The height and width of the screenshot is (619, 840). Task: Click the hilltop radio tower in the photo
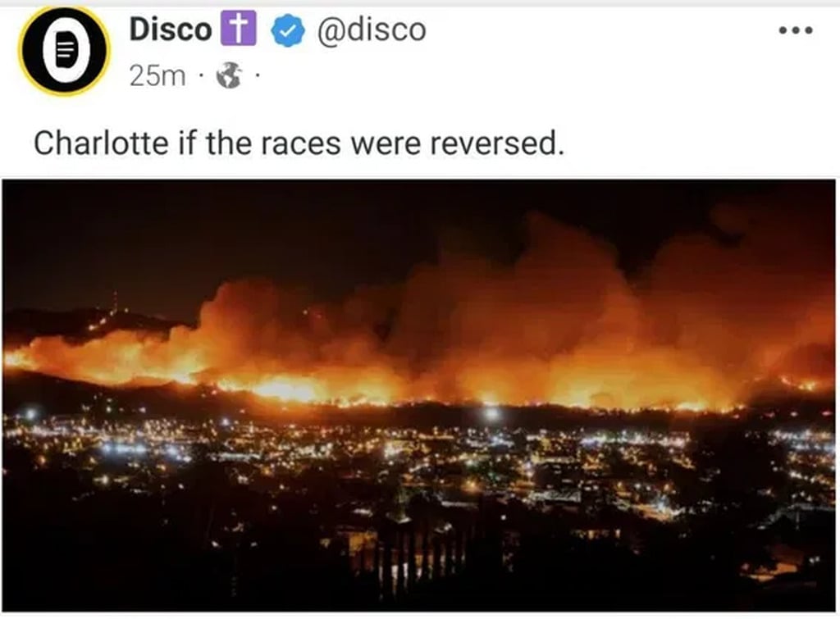click(x=115, y=303)
